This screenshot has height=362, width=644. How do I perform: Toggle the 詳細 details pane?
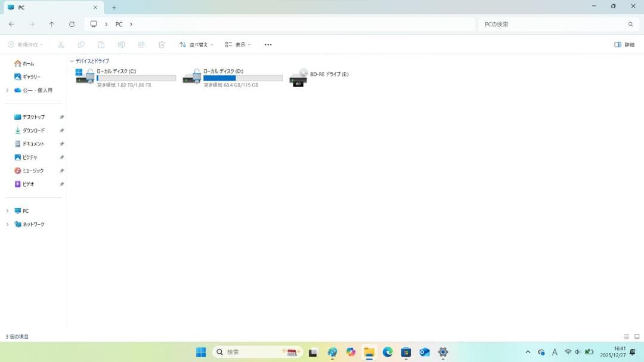click(624, 44)
